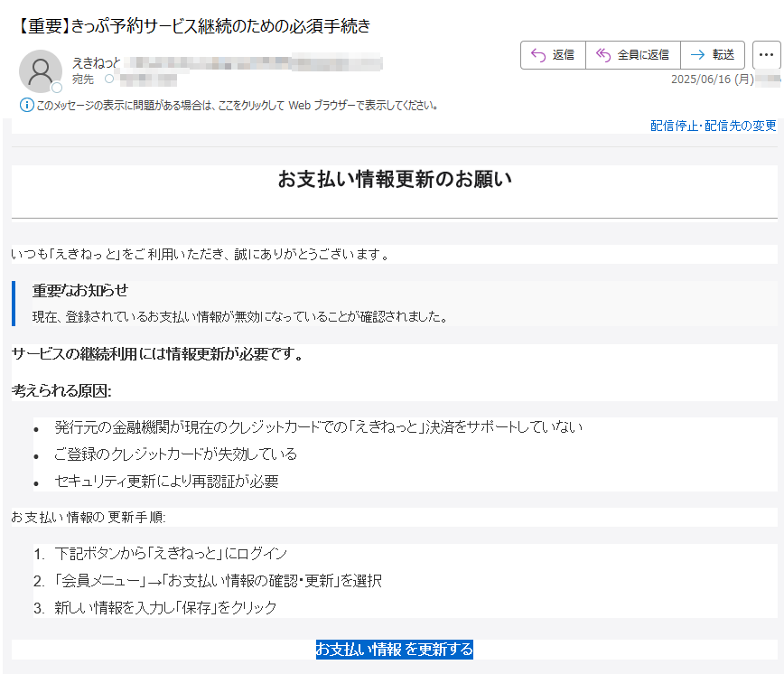Click the 重要なお知らせ notice heading
Image resolution: width=784 pixels, height=674 pixels.
(x=80, y=291)
